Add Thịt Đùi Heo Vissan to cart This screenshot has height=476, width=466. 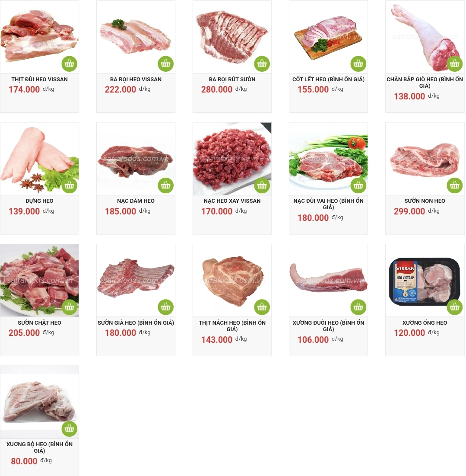[x=70, y=64]
